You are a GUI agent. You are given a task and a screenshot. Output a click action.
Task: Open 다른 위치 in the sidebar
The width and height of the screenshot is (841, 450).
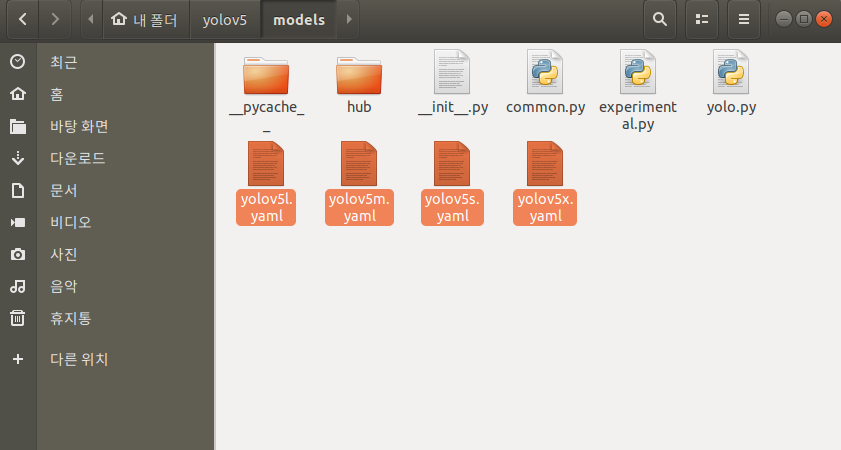79,359
